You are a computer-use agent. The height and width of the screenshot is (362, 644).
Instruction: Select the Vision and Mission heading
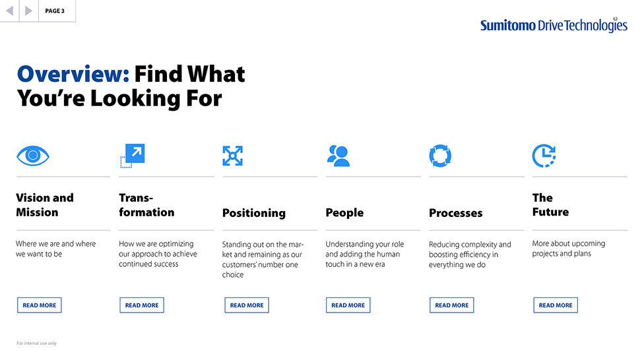[x=45, y=205]
